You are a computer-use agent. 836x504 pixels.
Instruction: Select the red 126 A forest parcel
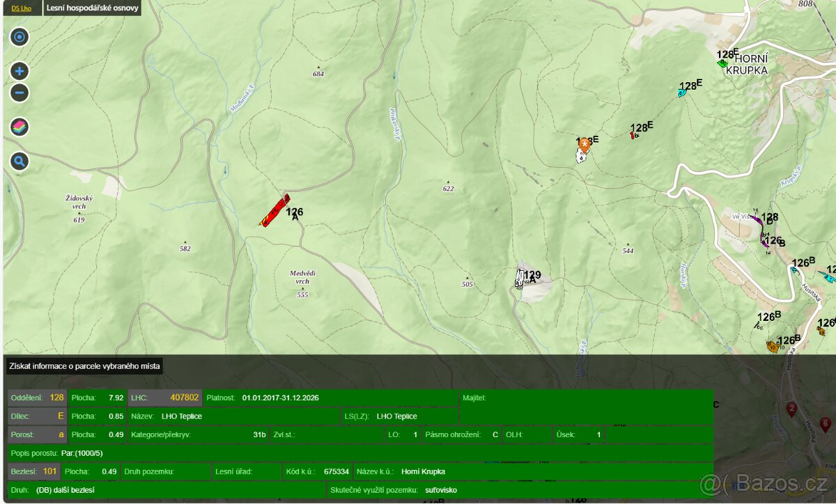click(x=274, y=211)
